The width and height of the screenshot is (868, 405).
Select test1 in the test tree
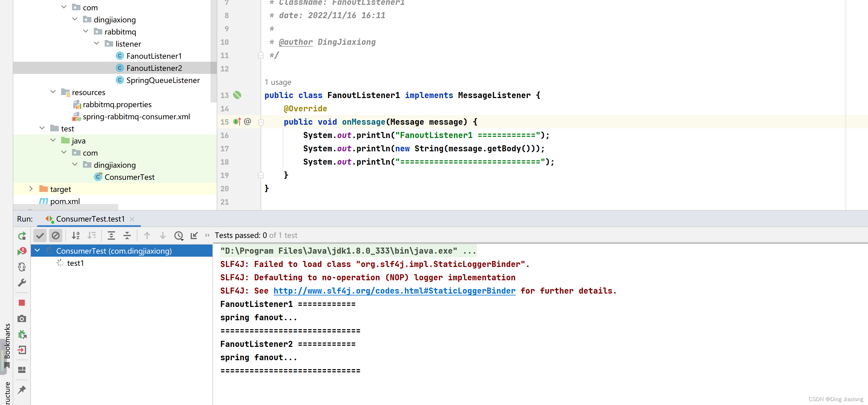75,263
